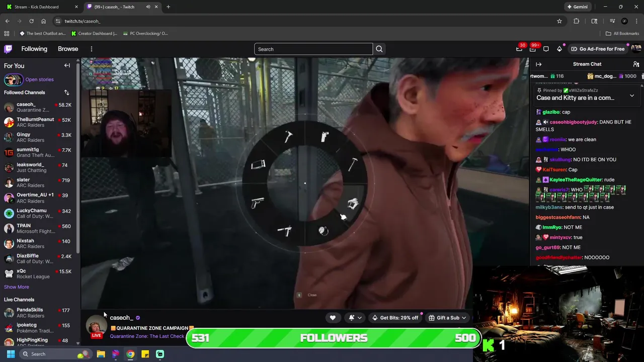Screen dimensions: 644x362
Task: Click Open stories link
Action: (39, 79)
